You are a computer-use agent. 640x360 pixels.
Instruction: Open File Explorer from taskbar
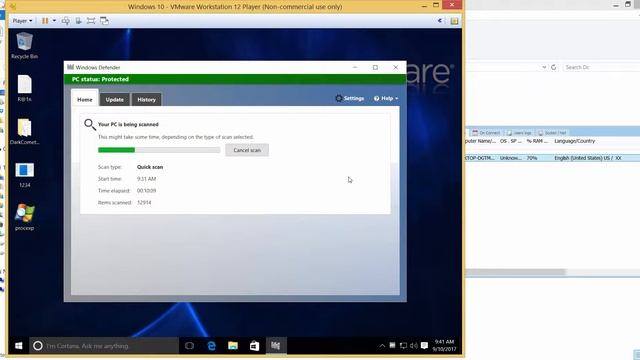(233, 346)
